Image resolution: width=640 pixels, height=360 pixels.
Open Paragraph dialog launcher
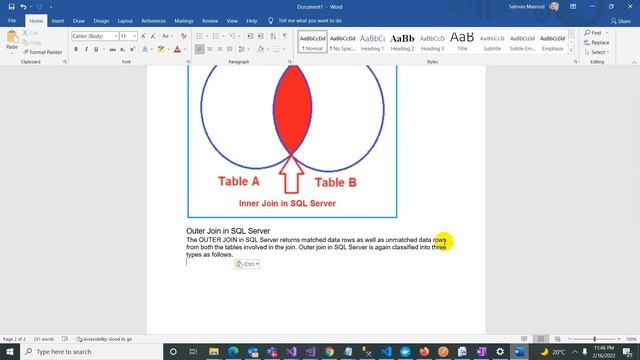tap(290, 62)
